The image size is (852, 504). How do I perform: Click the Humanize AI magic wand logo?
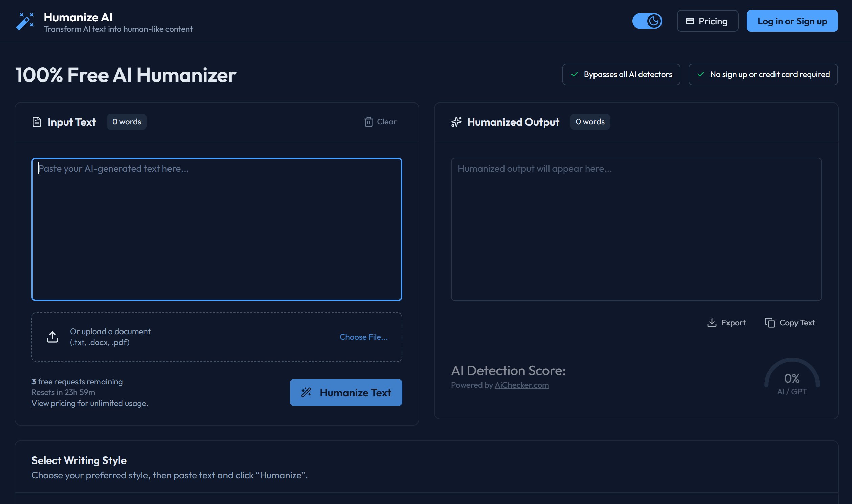coord(25,21)
